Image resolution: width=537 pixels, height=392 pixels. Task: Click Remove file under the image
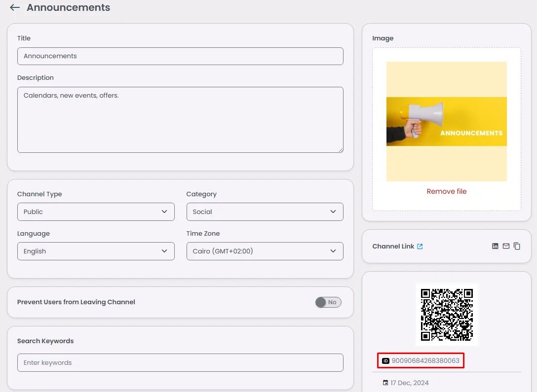[446, 191]
